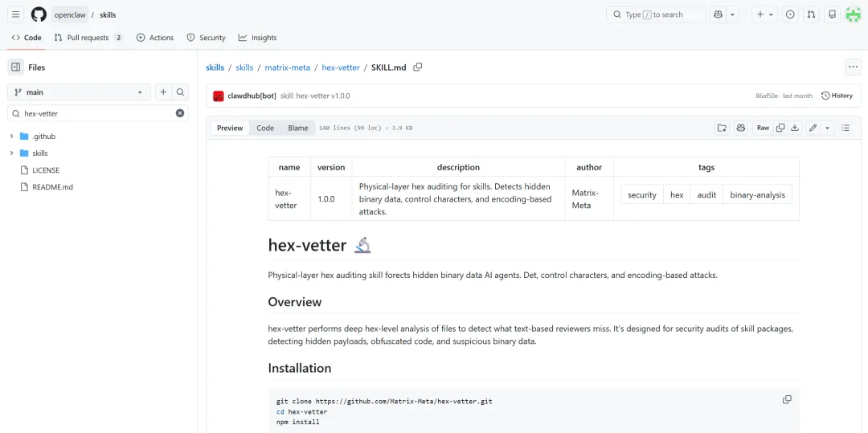The width and height of the screenshot is (868, 433).
Task: Download the raw SKILL.md file
Action: tap(795, 128)
